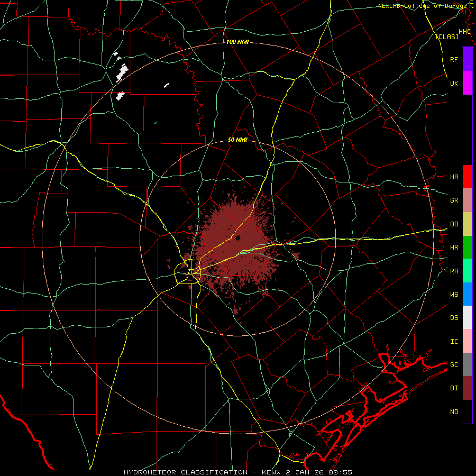Select the red HA legend swatch
Screen dimensions: 476x476
pyautogui.click(x=467, y=177)
